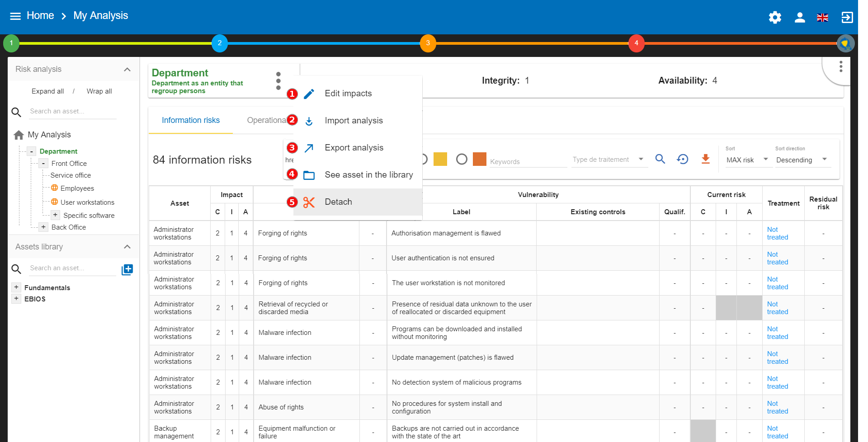The height and width of the screenshot is (442, 868).
Task: Pick the yellow color swatch filter
Action: (x=440, y=159)
